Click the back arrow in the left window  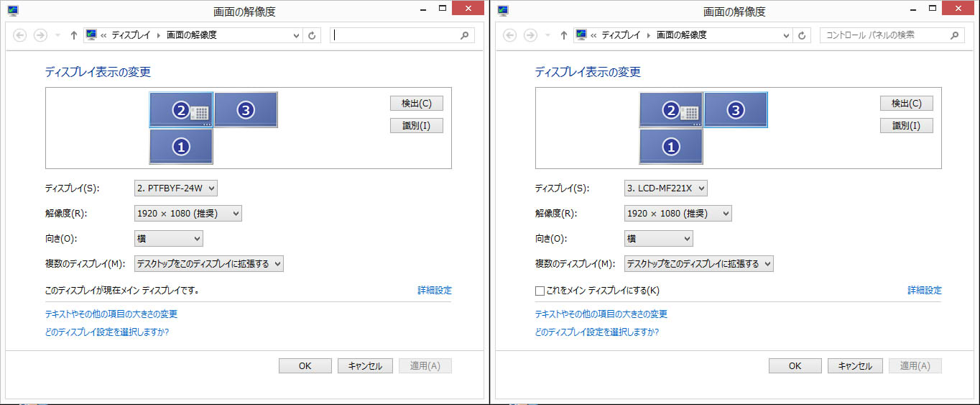pos(20,35)
